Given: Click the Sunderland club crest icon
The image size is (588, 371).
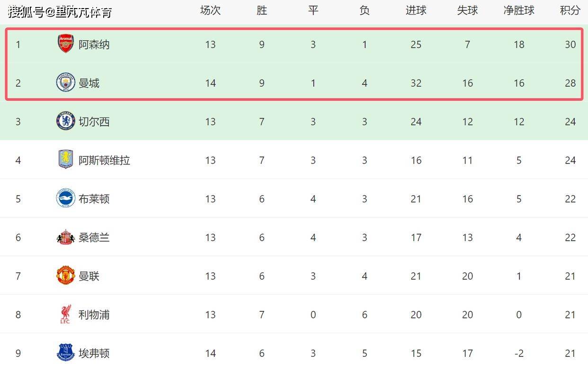Looking at the screenshot, I should coord(66,237).
